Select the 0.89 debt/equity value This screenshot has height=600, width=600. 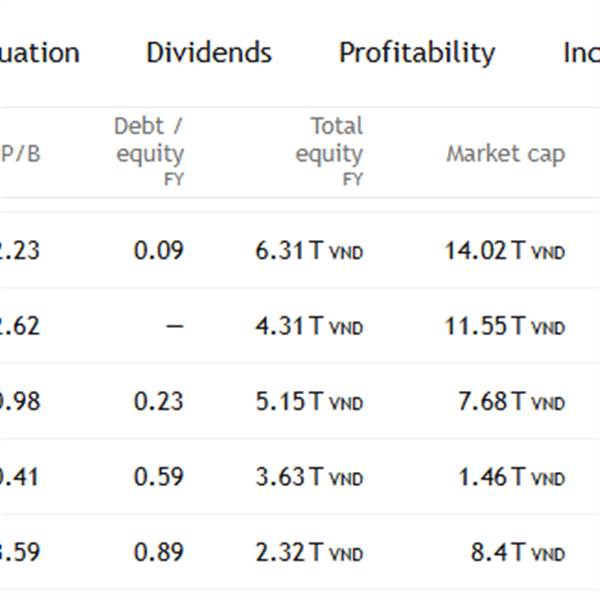tap(159, 552)
